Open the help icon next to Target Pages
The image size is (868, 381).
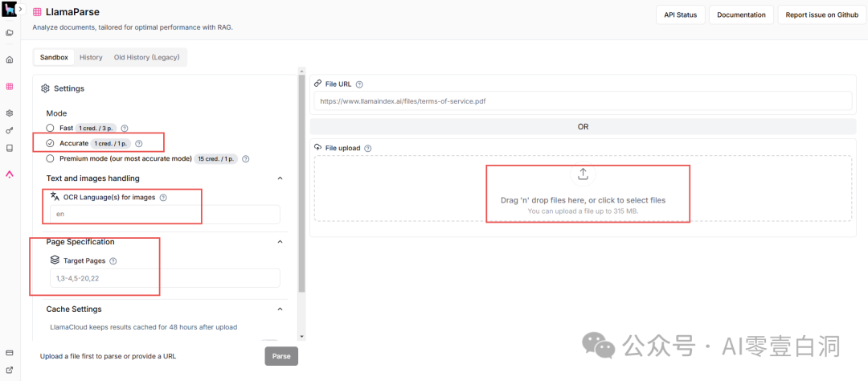pyautogui.click(x=113, y=260)
